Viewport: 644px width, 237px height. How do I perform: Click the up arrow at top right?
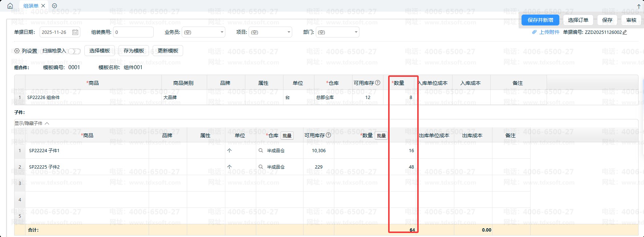click(x=639, y=6)
